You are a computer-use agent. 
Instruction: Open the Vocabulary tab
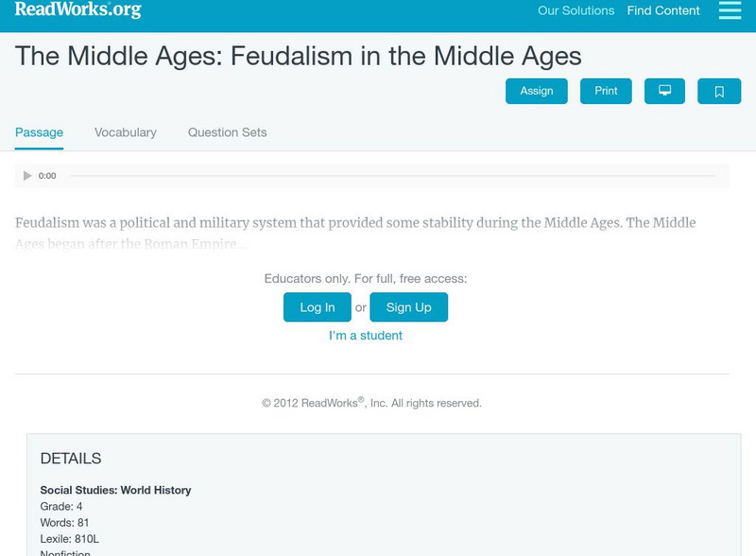[126, 132]
